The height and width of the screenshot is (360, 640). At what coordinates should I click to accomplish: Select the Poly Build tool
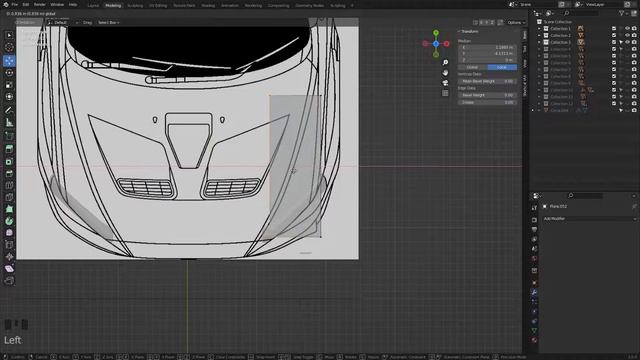click(x=9, y=209)
